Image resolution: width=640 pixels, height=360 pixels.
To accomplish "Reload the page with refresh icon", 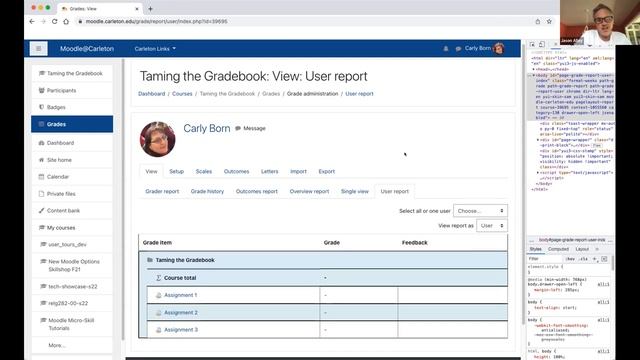I will pyautogui.click(x=54, y=21).
